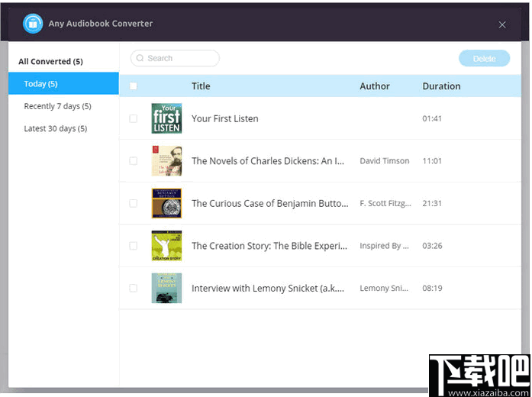Click duration 01:41

[x=432, y=118]
